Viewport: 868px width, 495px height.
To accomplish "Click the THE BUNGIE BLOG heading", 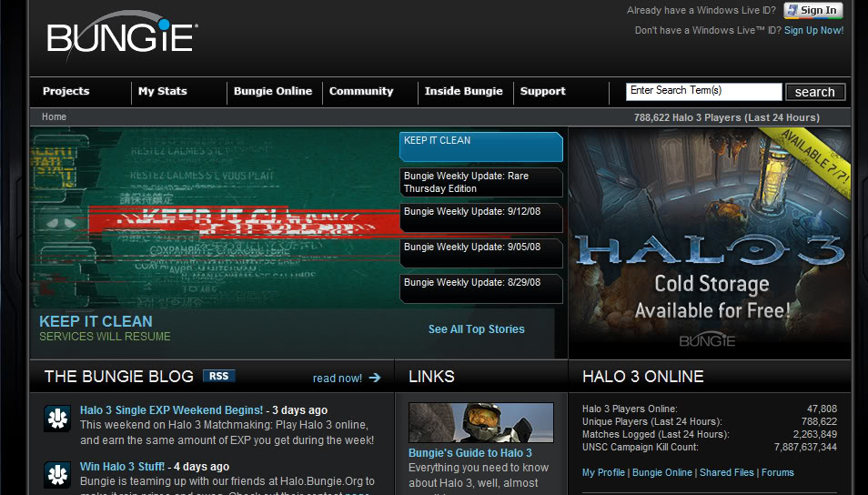I will [119, 377].
